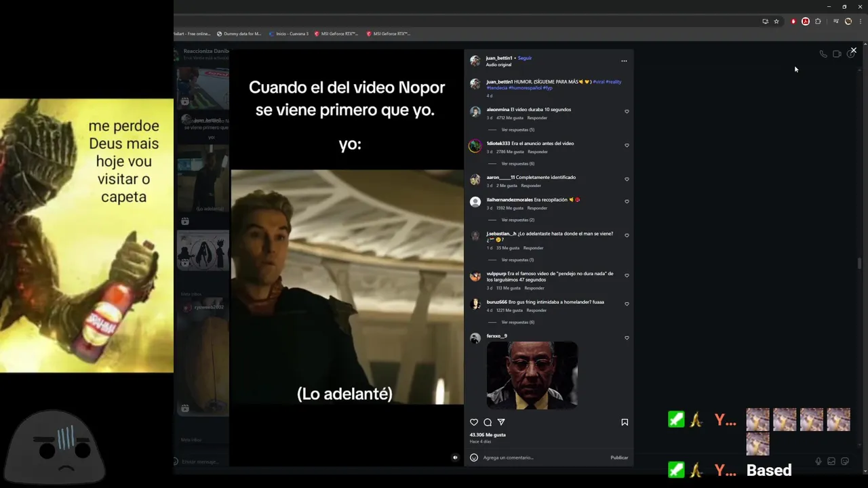Open 'Dummy data for M...' bookmark
The height and width of the screenshot is (488, 868).
click(x=239, y=34)
